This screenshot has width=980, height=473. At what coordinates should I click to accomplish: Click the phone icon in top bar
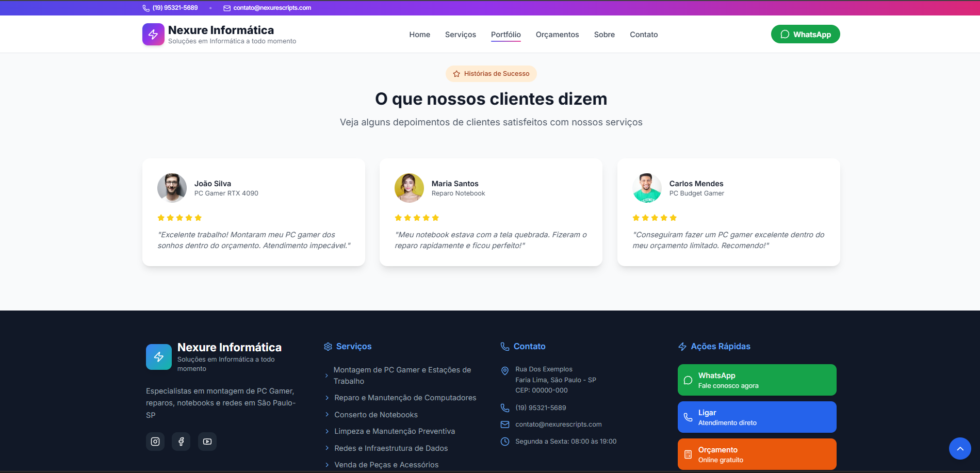coord(146,8)
